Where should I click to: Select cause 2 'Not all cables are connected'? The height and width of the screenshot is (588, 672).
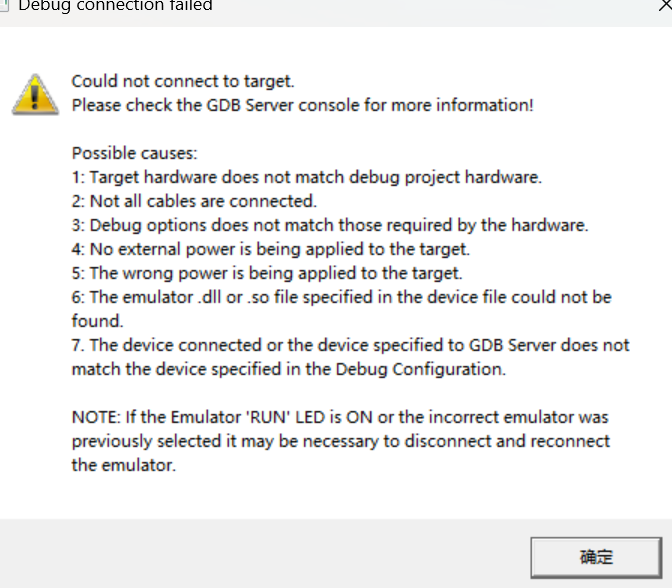point(194,201)
